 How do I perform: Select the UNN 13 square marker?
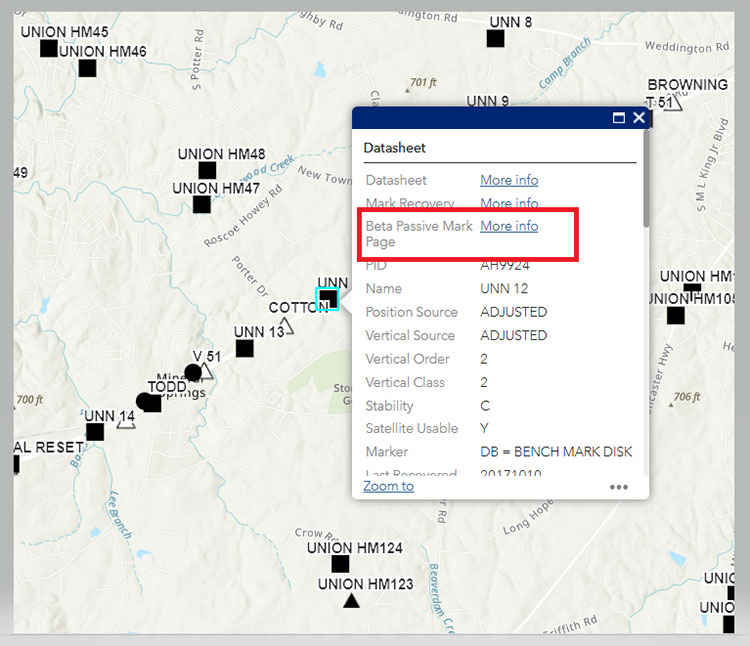tap(244, 348)
